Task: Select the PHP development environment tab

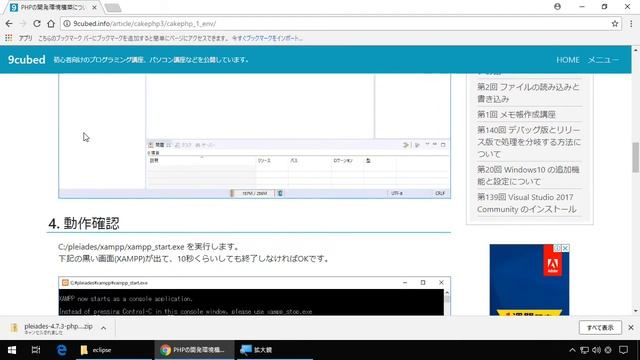Action: tap(52, 7)
